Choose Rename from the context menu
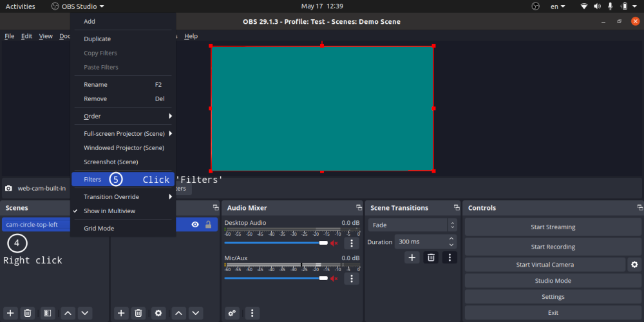 click(123, 84)
